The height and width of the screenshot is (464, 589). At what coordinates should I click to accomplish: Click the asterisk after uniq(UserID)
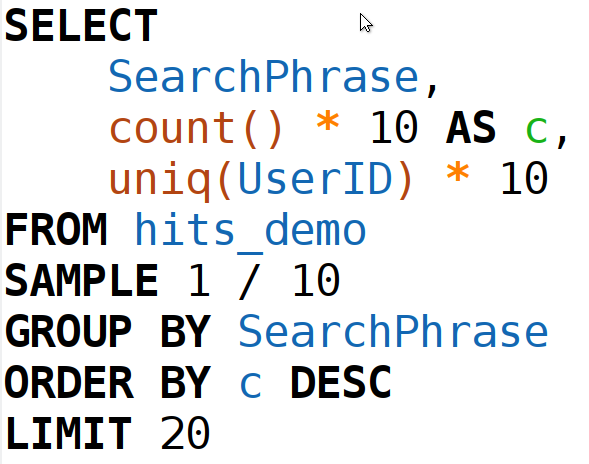[458, 174]
